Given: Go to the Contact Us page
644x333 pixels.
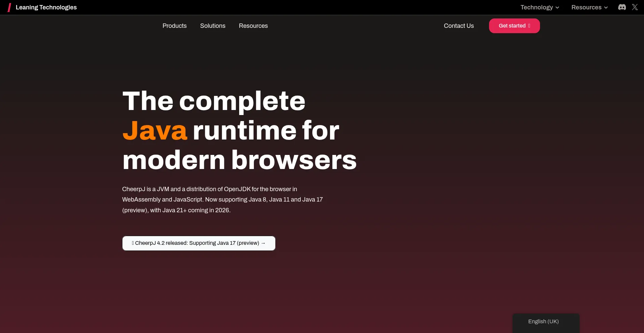Looking at the screenshot, I should [459, 26].
